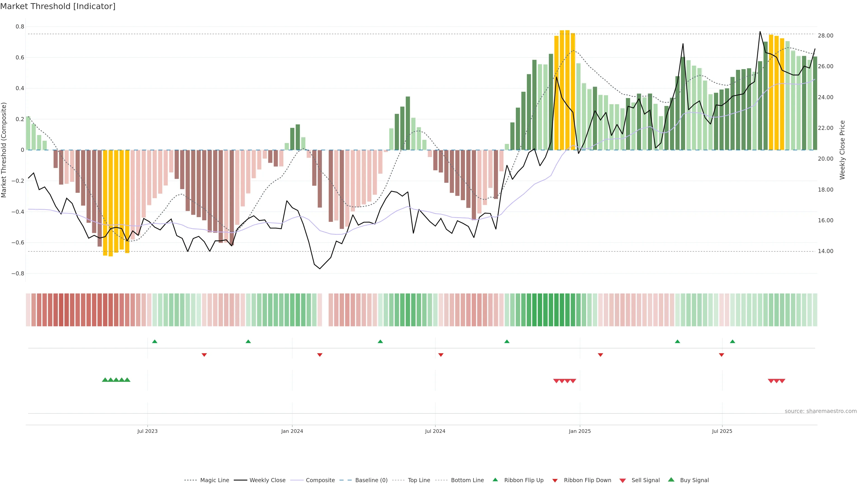Toggle the Composite legend entry
The height and width of the screenshot is (488, 868).
click(320, 480)
